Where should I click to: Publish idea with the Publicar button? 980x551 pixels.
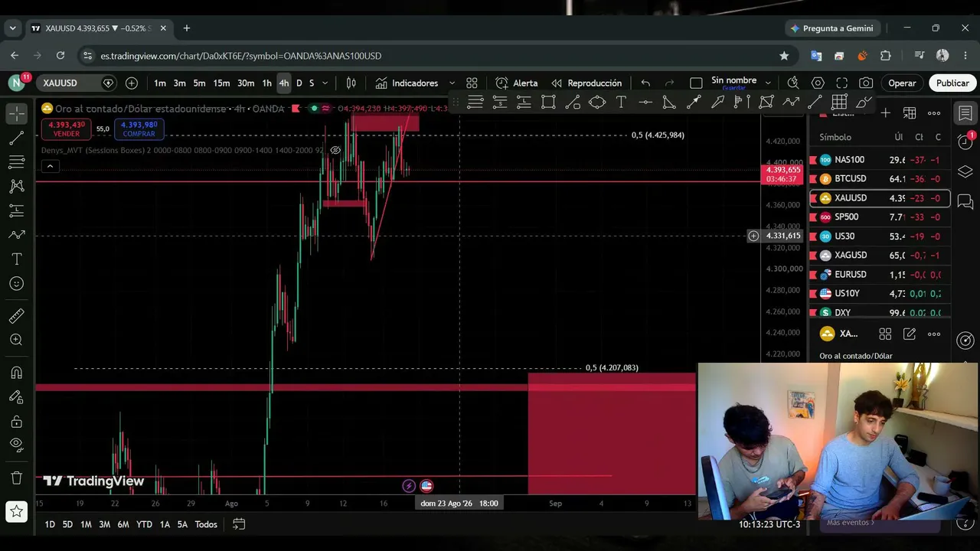coord(952,83)
